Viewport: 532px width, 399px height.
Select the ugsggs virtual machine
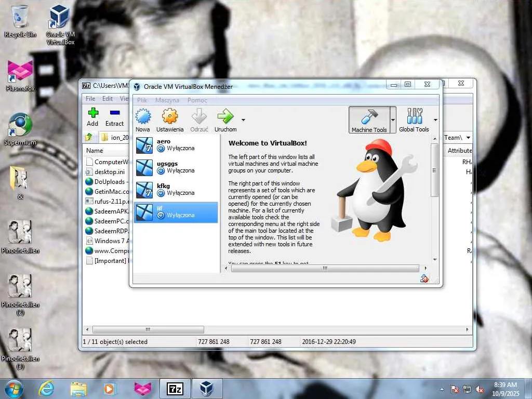[x=176, y=168]
